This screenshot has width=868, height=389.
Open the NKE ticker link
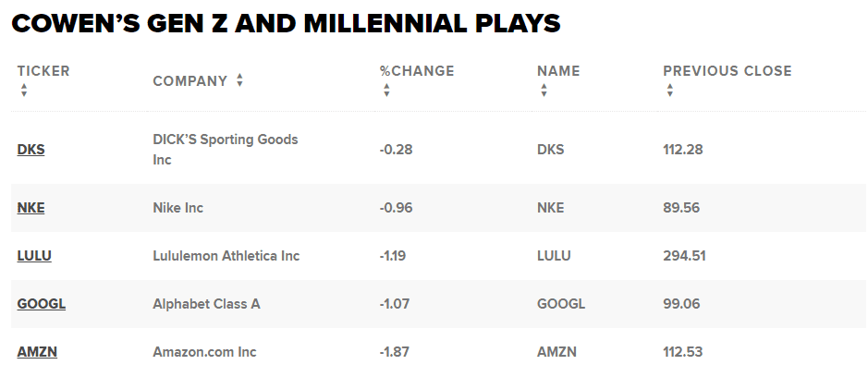click(x=31, y=208)
